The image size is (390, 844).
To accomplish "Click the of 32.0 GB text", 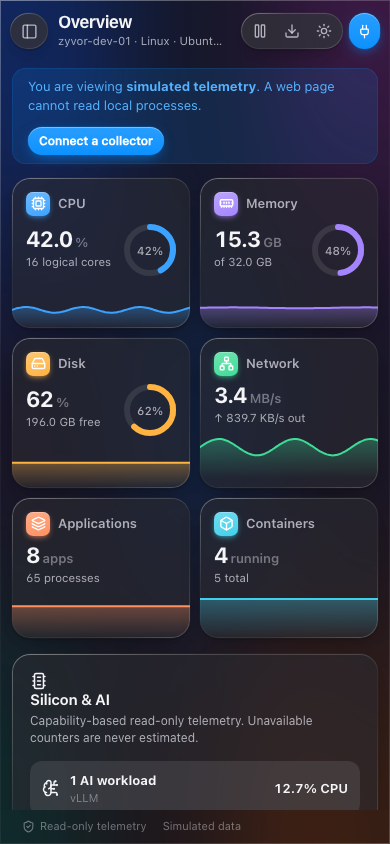I will pyautogui.click(x=243, y=263).
